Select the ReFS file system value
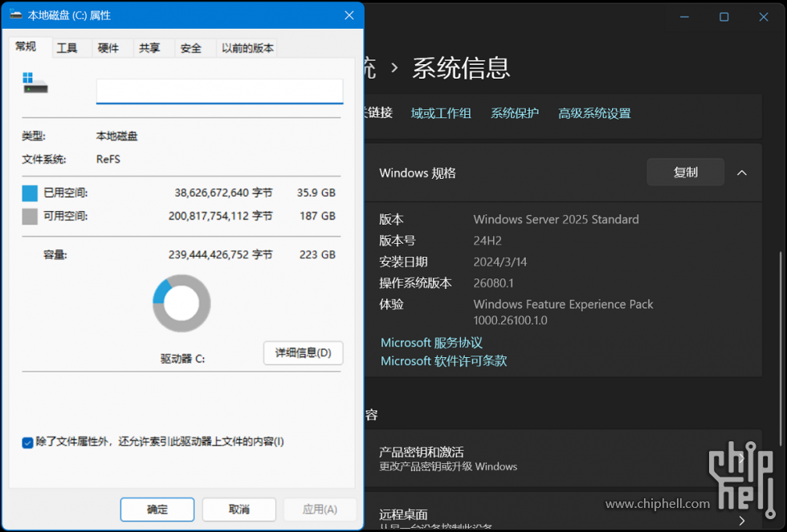787x532 pixels. click(108, 160)
